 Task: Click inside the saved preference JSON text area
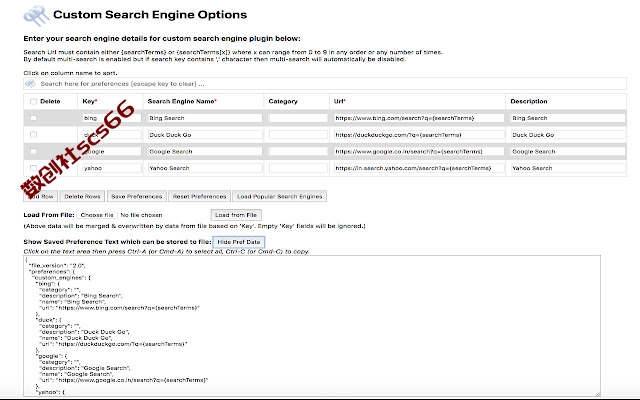click(x=312, y=326)
